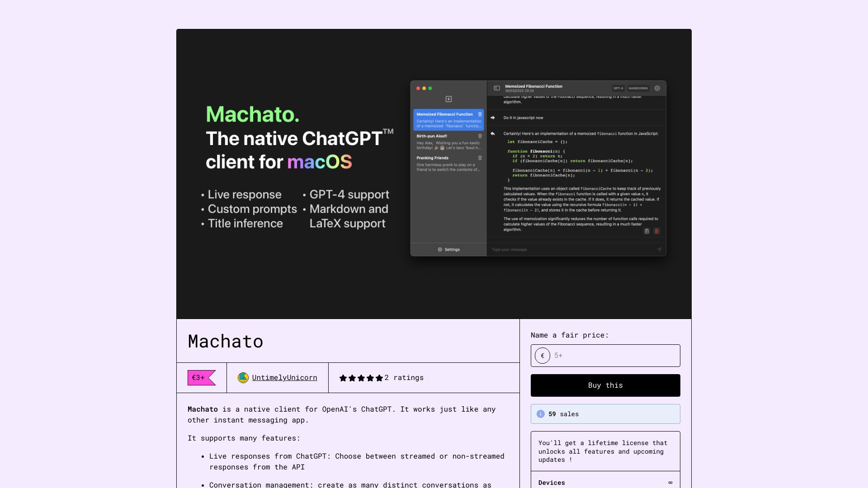Click trash icon for Pranking Friends chat
Viewport: 868px width, 488px height.
pyautogui.click(x=480, y=158)
